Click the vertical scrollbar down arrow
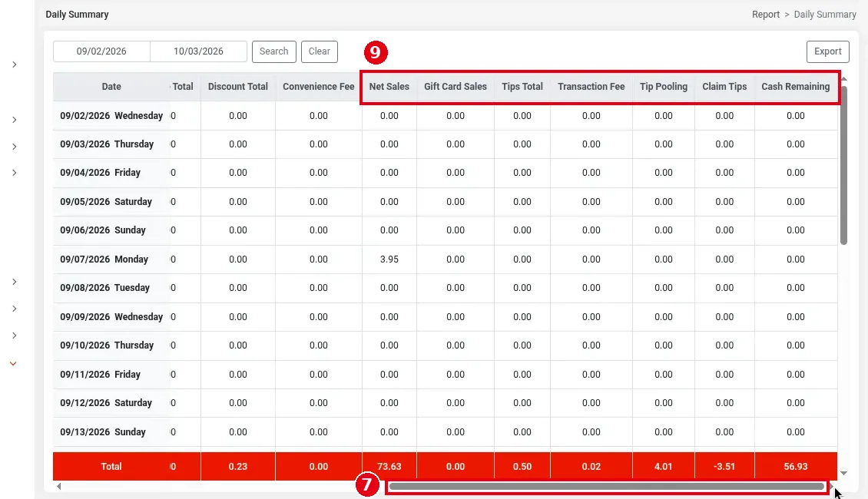 point(843,473)
